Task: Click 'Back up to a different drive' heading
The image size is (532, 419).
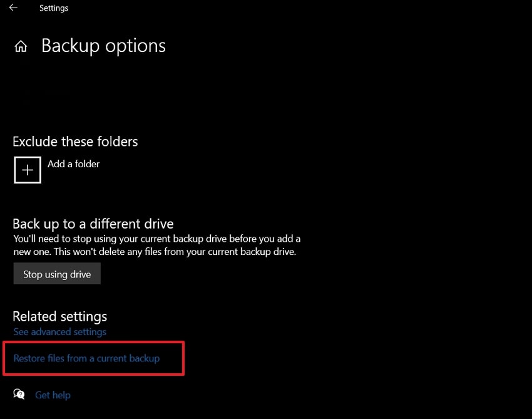Action: click(x=93, y=224)
